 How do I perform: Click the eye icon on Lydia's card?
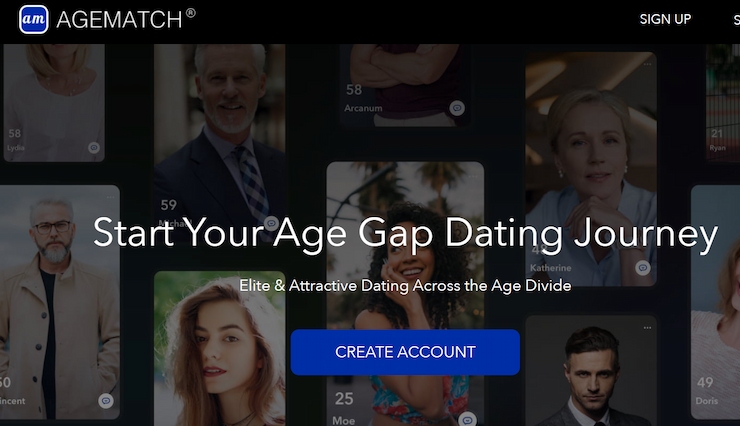click(x=94, y=148)
